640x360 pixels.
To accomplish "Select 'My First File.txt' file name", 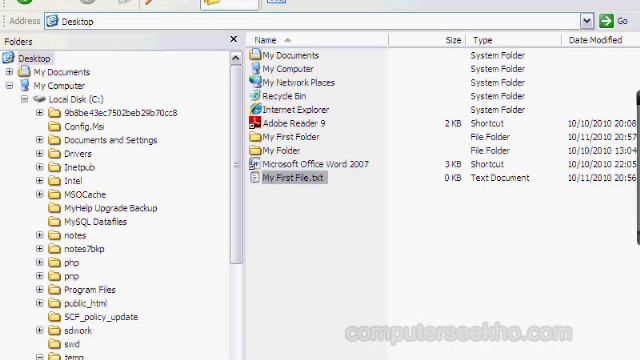I will 293,178.
